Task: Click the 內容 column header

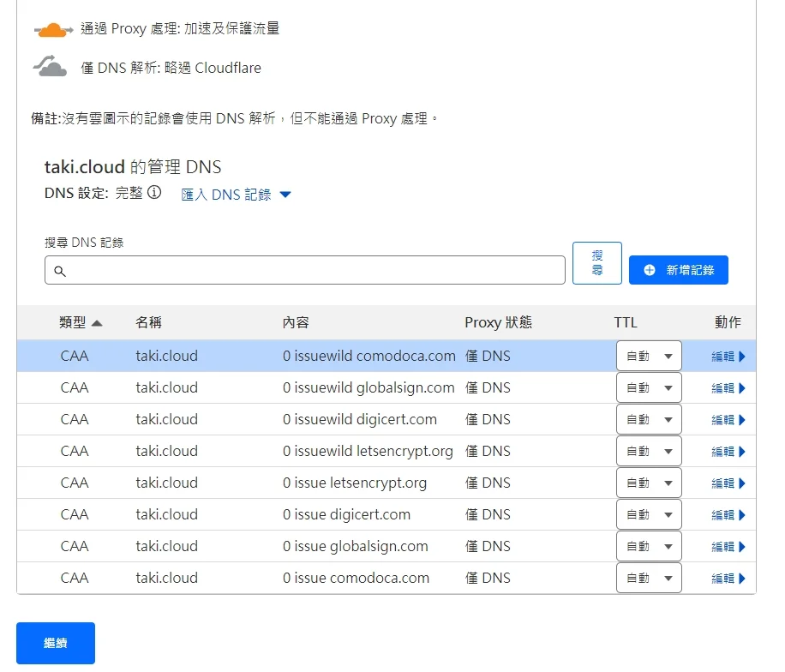Action: click(x=296, y=322)
